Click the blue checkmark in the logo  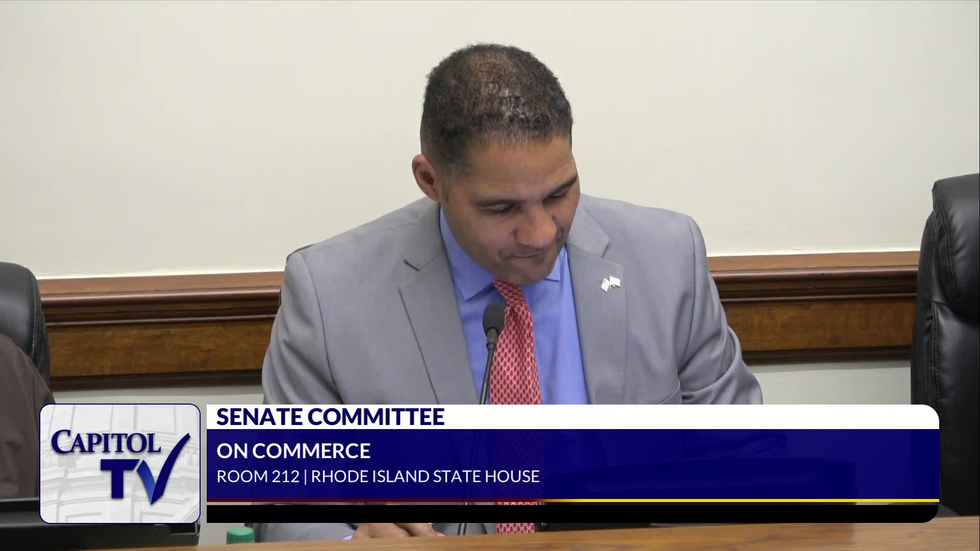point(171,467)
